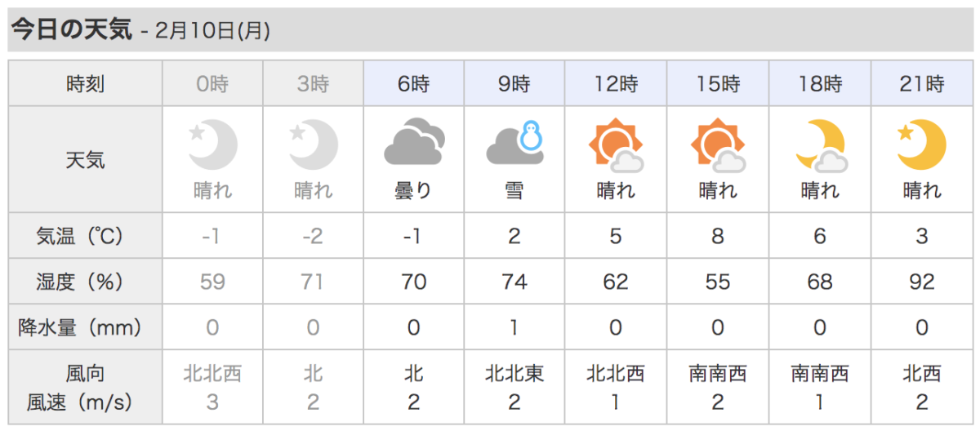Click the 3時 greyed moon weather icon
The height and width of the screenshot is (431, 980).
click(x=313, y=145)
